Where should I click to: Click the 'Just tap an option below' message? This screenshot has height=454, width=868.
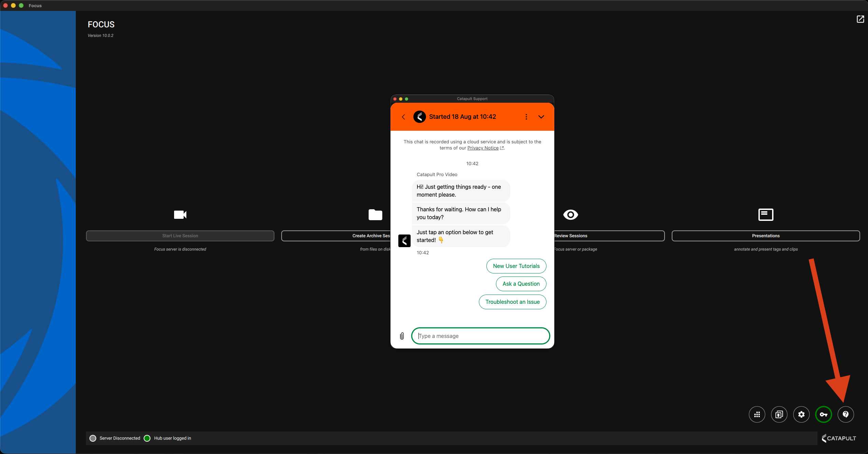tap(461, 236)
